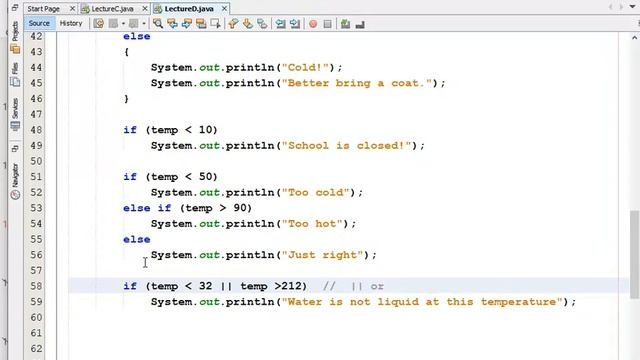Switch to LectureC.java tab
Viewport: 640px width, 360px height.
click(x=112, y=9)
